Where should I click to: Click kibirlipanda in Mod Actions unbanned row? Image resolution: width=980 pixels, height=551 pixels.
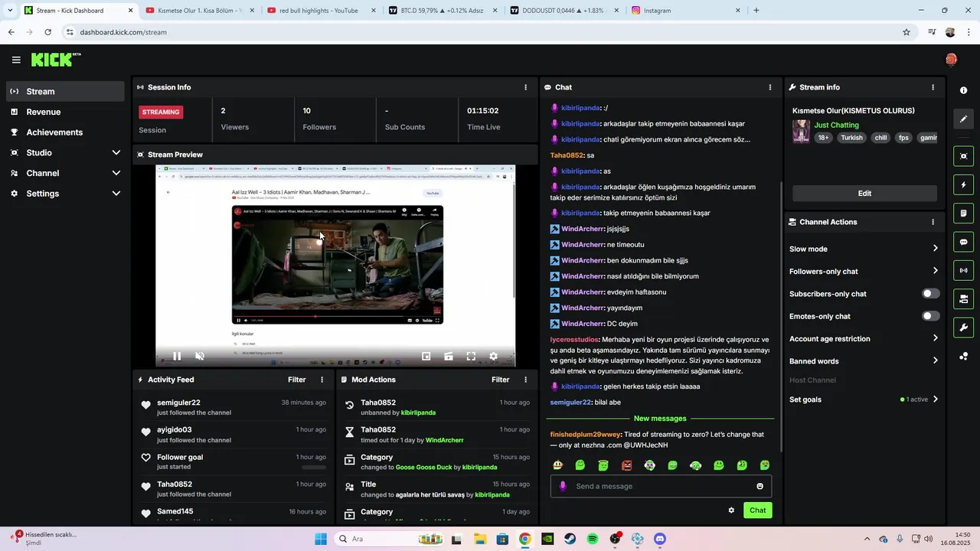coord(418,412)
